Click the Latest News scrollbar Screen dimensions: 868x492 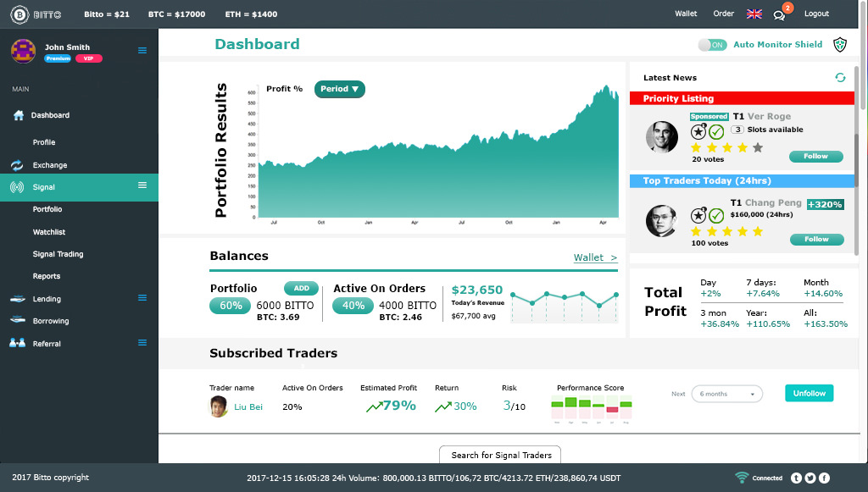point(857,159)
